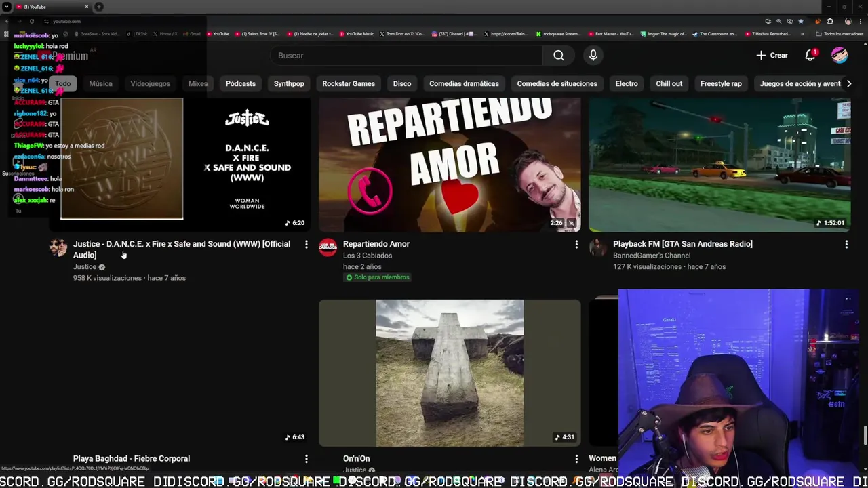Open the YouTube Music bookmark

click(357, 33)
